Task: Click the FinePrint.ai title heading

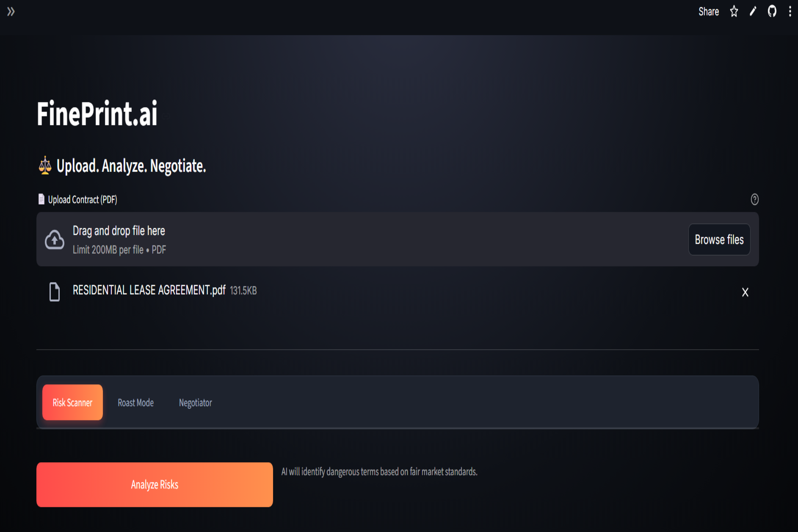Action: click(x=97, y=113)
